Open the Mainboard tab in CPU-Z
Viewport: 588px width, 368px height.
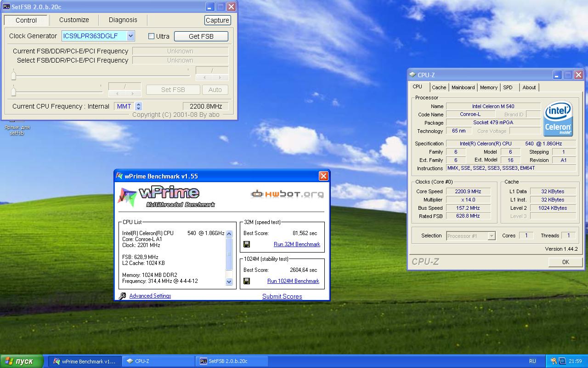coord(463,87)
